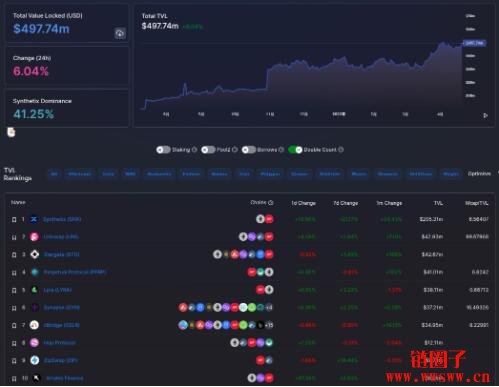The height and width of the screenshot is (387, 499).
Task: Click the pink Uniswap logo
Action: (x=34, y=237)
